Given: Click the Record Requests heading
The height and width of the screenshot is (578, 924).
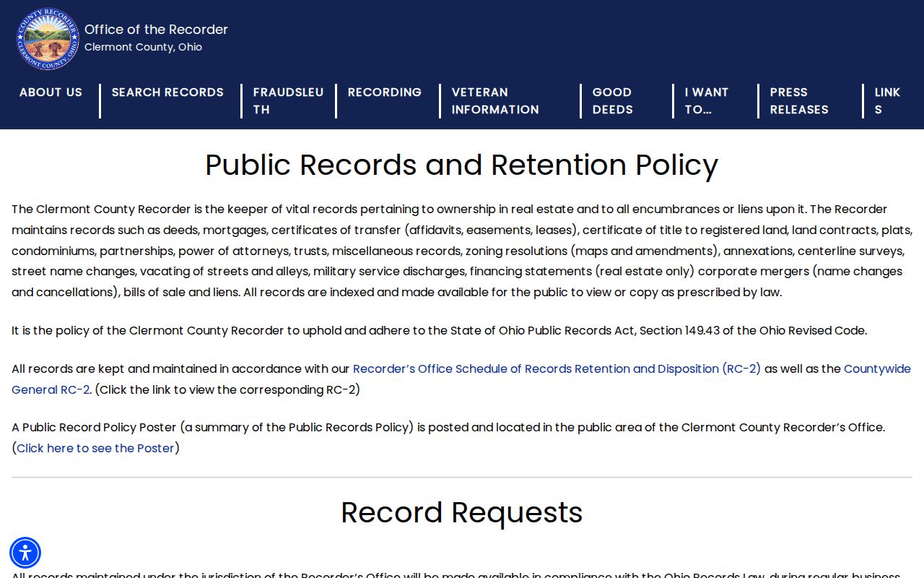Looking at the screenshot, I should coord(462,512).
